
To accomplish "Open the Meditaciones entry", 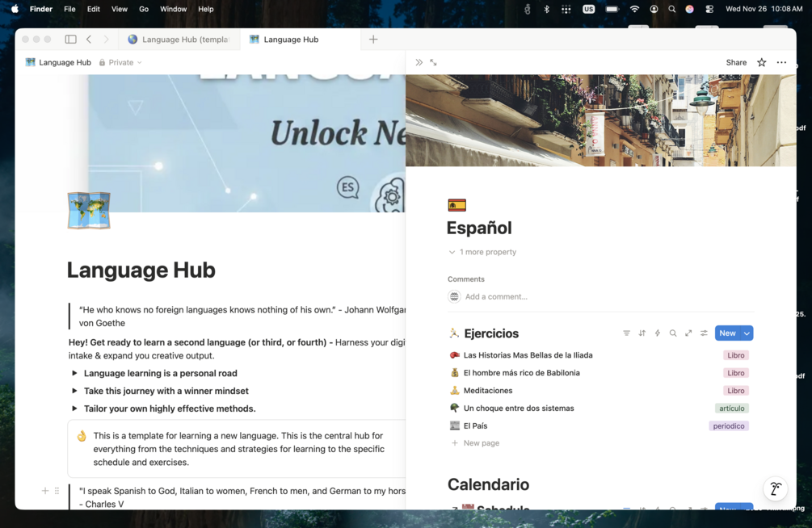I will (488, 390).
